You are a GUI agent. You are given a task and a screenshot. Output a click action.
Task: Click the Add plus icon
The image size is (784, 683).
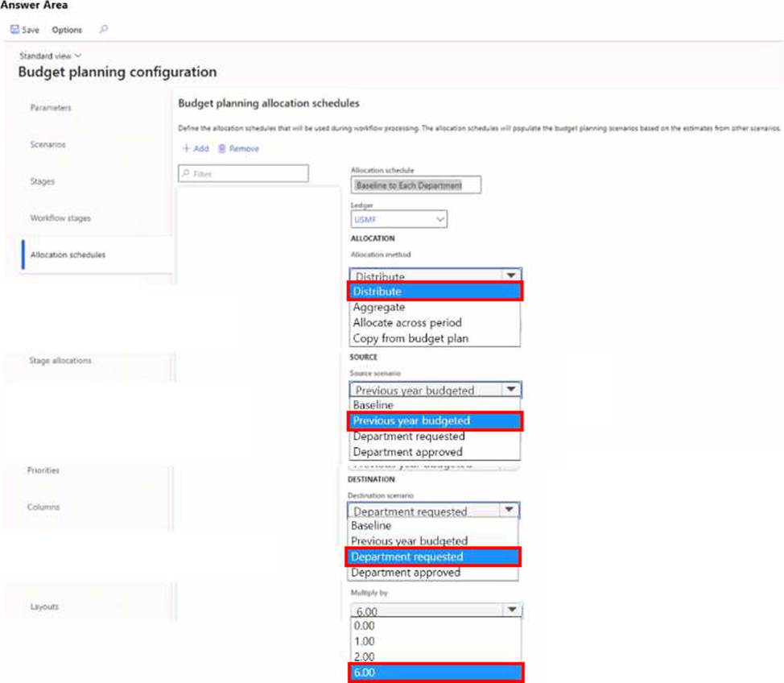pos(186,149)
